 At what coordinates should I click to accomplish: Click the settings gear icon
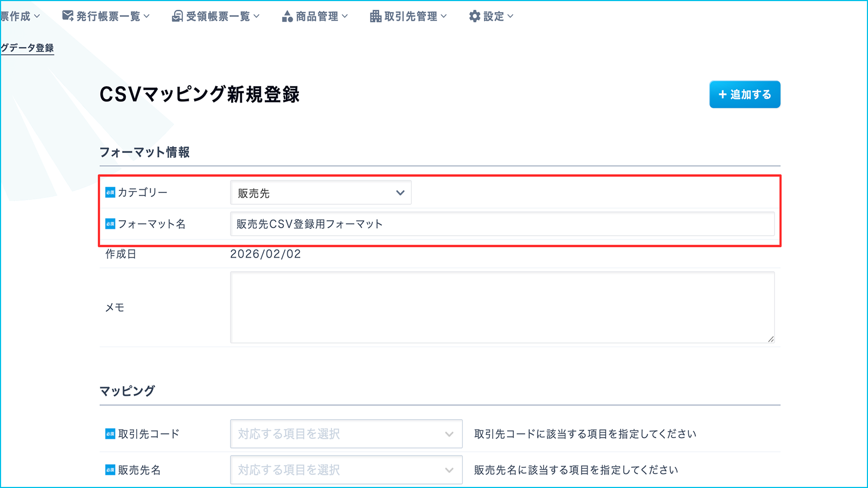point(475,16)
